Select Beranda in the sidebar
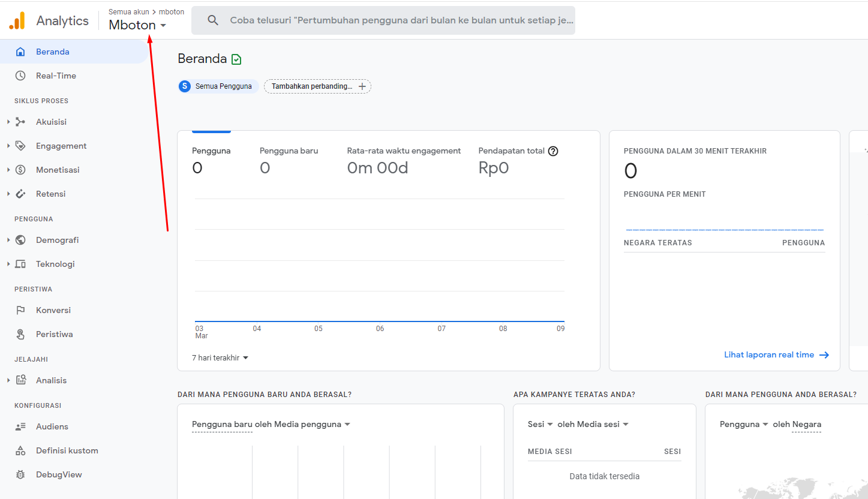Screen dimensions: 868x499 [x=53, y=52]
